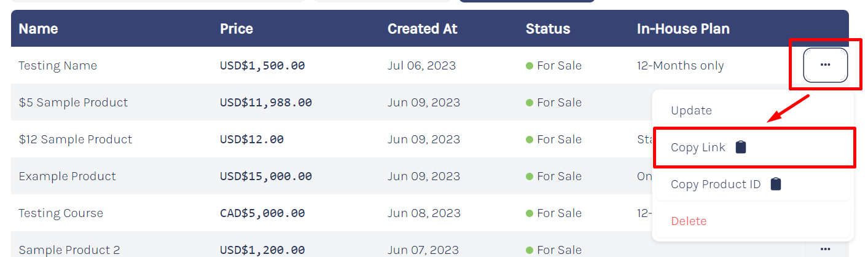868x257 pixels.
Task: Click the Status column header
Action: pyautogui.click(x=548, y=29)
